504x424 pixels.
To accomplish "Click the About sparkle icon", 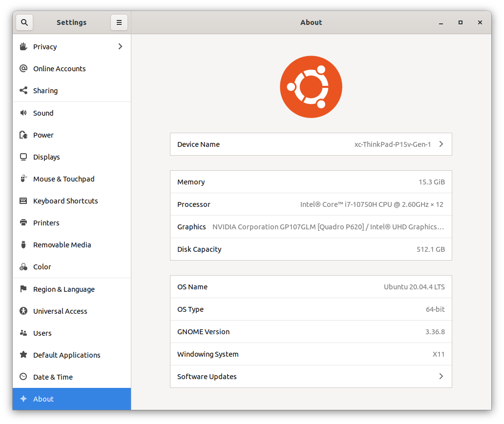I will 23,399.
